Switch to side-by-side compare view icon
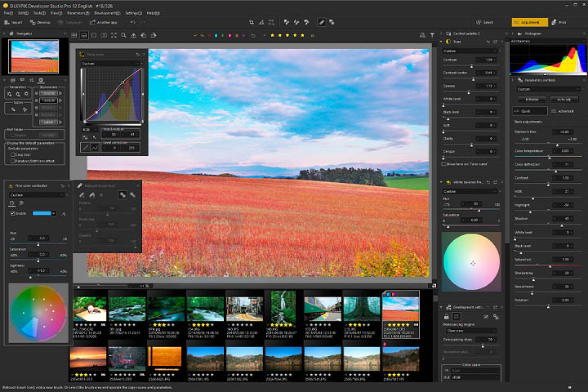This screenshot has width=588, height=392. coord(104,35)
